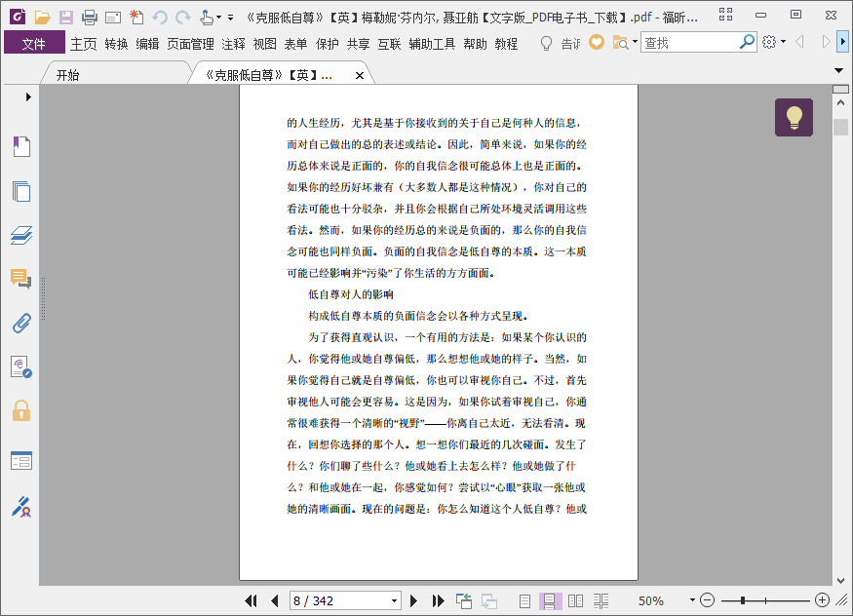Open the comments panel in the sidebar
This screenshot has width=853, height=616.
pyautogui.click(x=21, y=279)
